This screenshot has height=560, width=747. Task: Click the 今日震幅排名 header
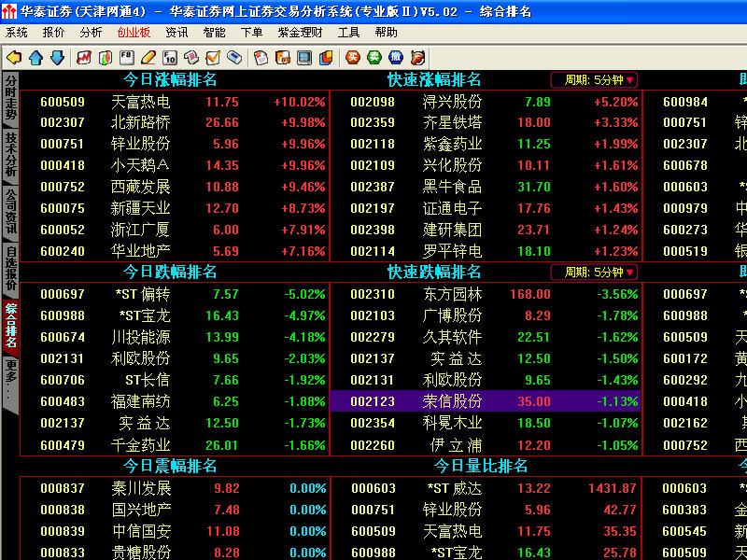pyautogui.click(x=170, y=466)
